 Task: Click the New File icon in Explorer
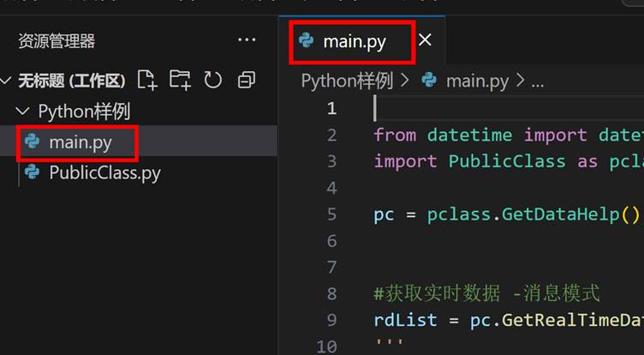(147, 80)
